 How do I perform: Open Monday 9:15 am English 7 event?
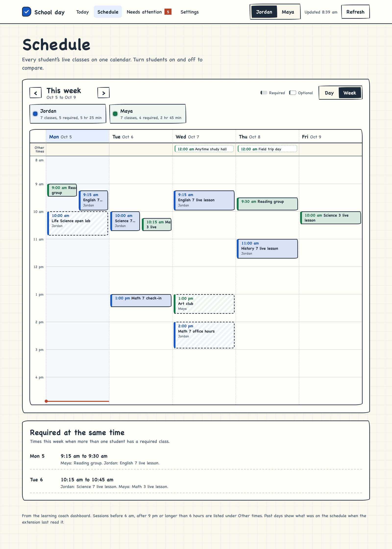[93, 200]
